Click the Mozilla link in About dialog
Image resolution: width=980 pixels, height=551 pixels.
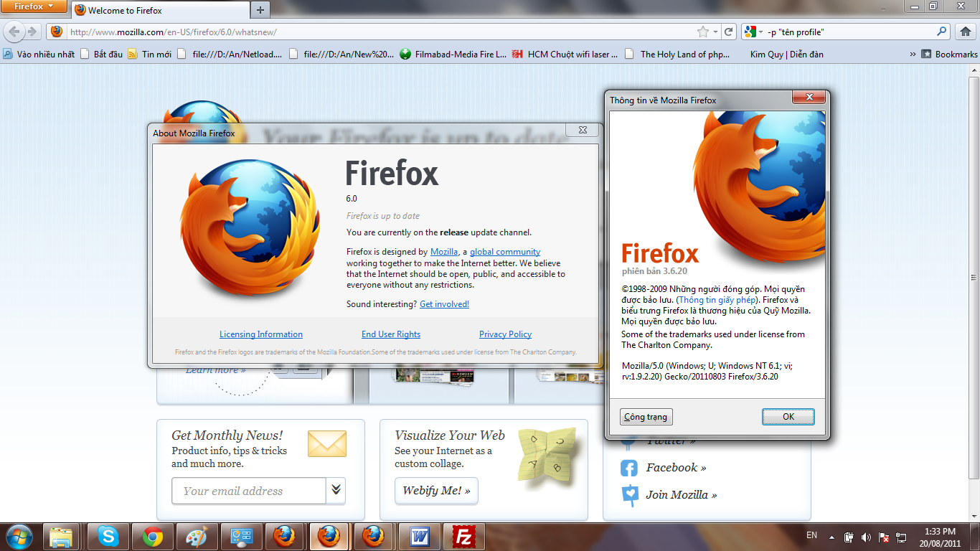pos(444,252)
